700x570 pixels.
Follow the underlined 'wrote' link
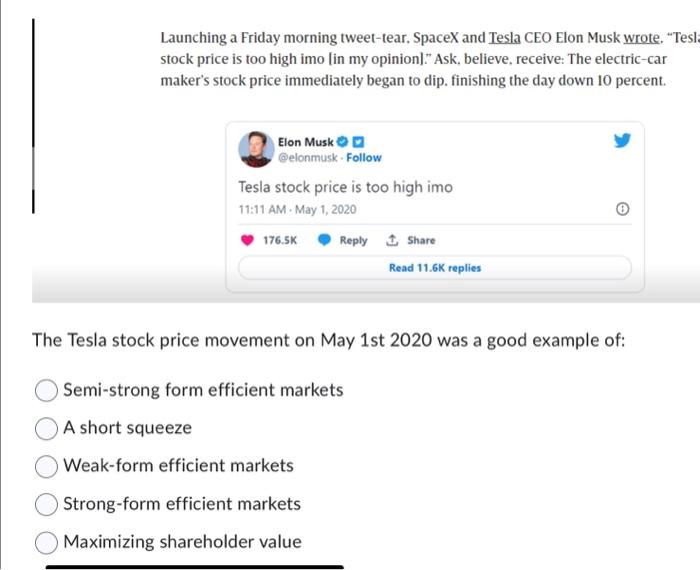point(641,37)
